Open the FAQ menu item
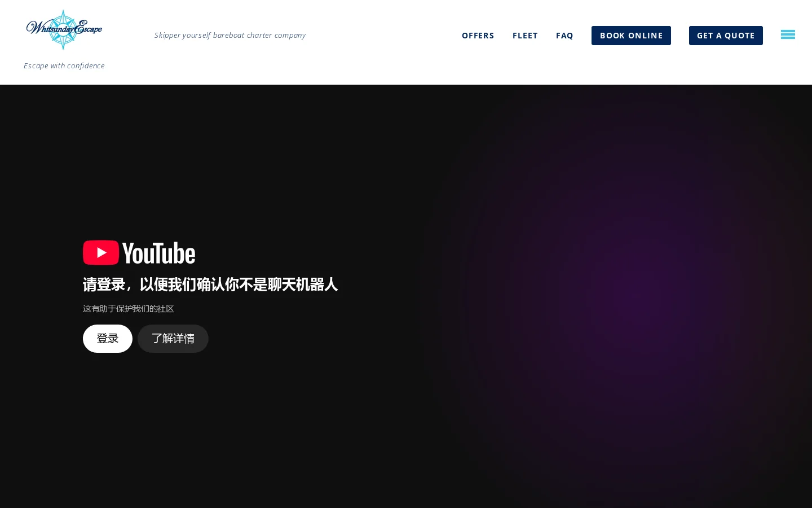This screenshot has width=812, height=508. (564, 36)
